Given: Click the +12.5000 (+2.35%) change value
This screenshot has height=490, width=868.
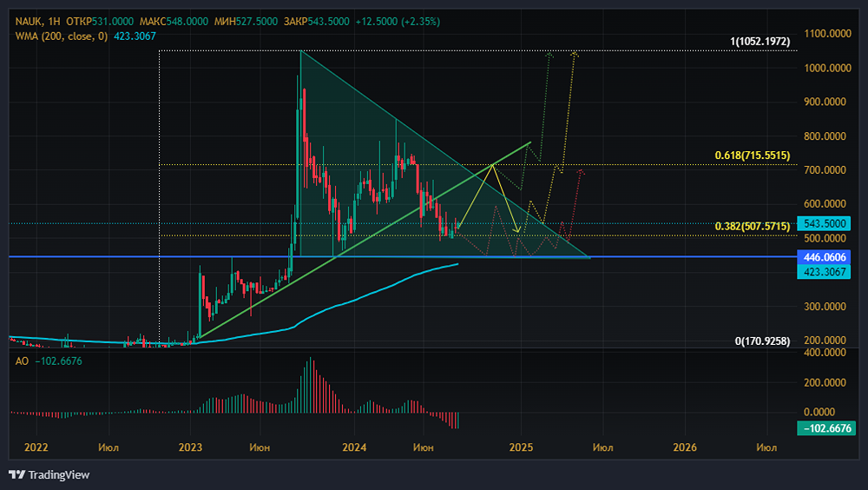Looking at the screenshot, I should (398, 22).
